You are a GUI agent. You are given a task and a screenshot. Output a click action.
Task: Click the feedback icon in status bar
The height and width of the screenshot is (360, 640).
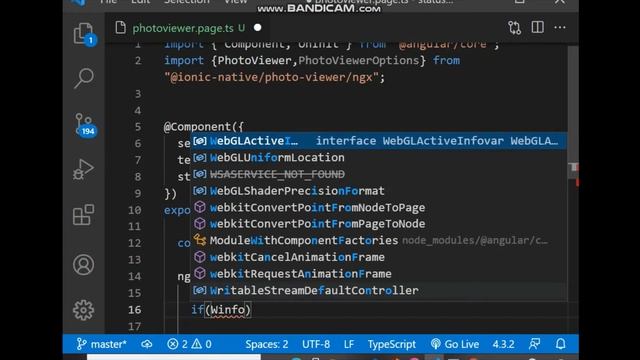coord(534,344)
